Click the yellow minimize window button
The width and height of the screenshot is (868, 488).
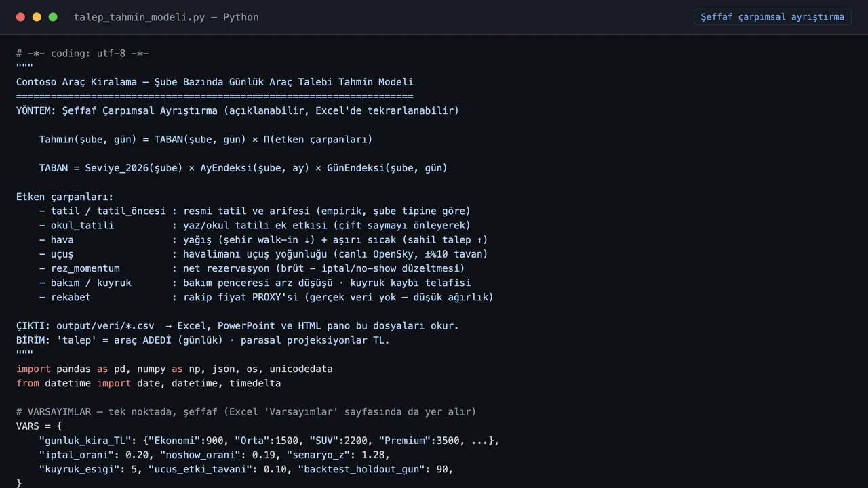(x=37, y=17)
